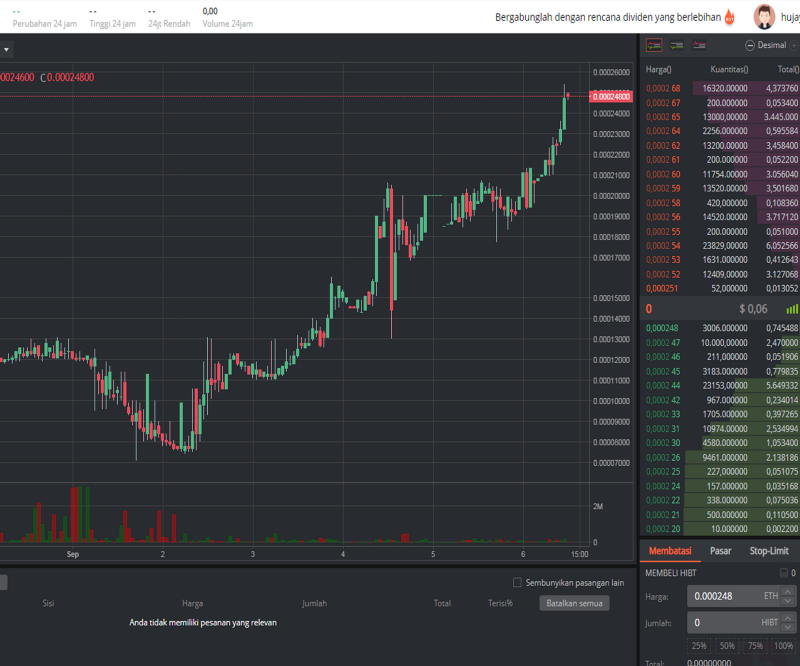800x666 pixels.
Task: Click the green signal bars icon
Action: click(792, 309)
